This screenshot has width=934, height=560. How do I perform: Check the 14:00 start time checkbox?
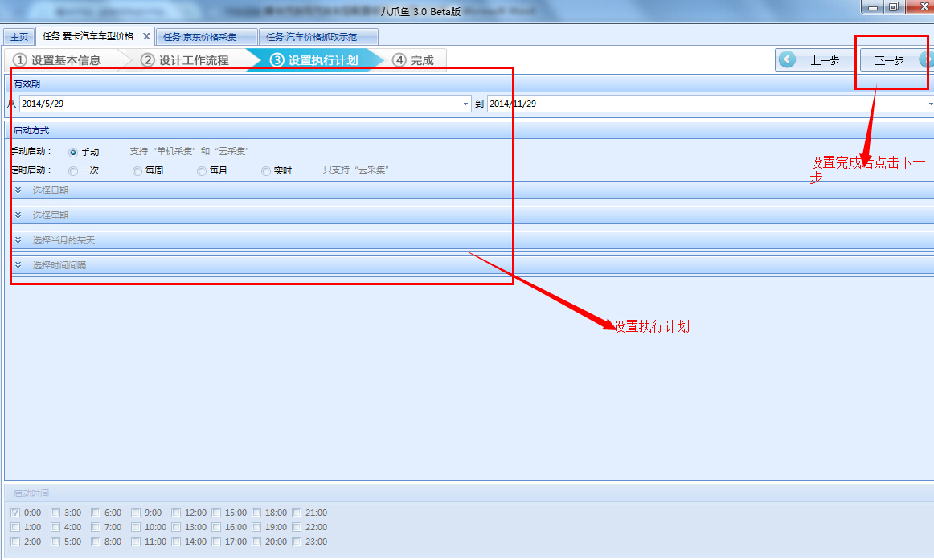tap(176, 542)
